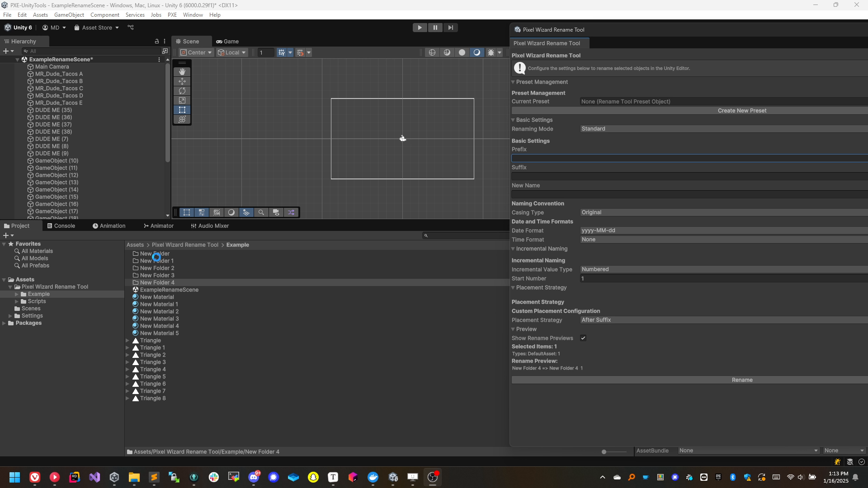Collapse the Basic Settings foldout
The width and height of the screenshot is (868, 488).
514,120
